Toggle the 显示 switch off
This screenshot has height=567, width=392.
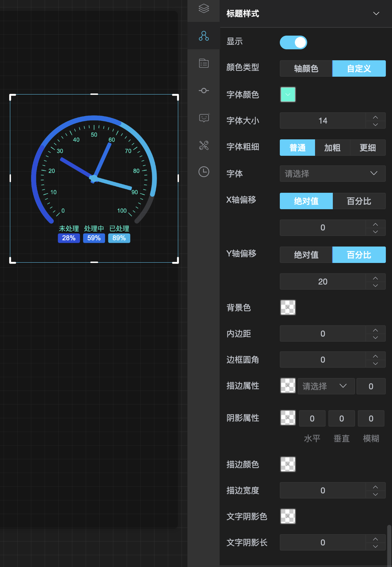pos(293,42)
